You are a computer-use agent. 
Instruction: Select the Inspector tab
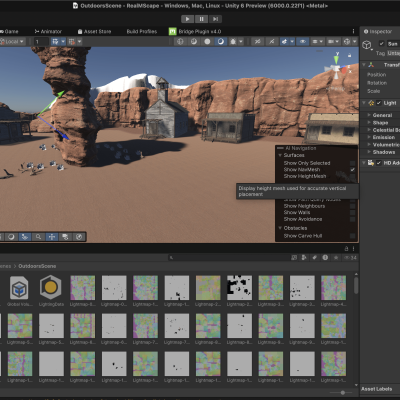(x=378, y=32)
